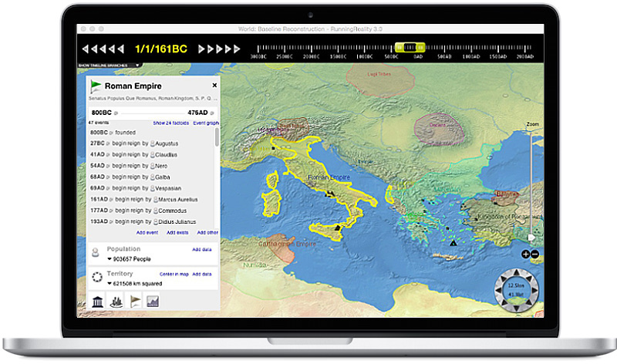Open the government building icon tab
Viewport: 617px width, 364px height.
[98, 302]
